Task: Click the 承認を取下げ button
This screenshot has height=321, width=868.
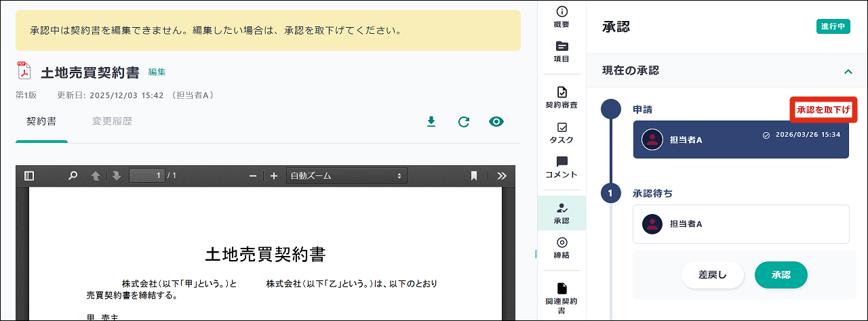Action: click(823, 110)
